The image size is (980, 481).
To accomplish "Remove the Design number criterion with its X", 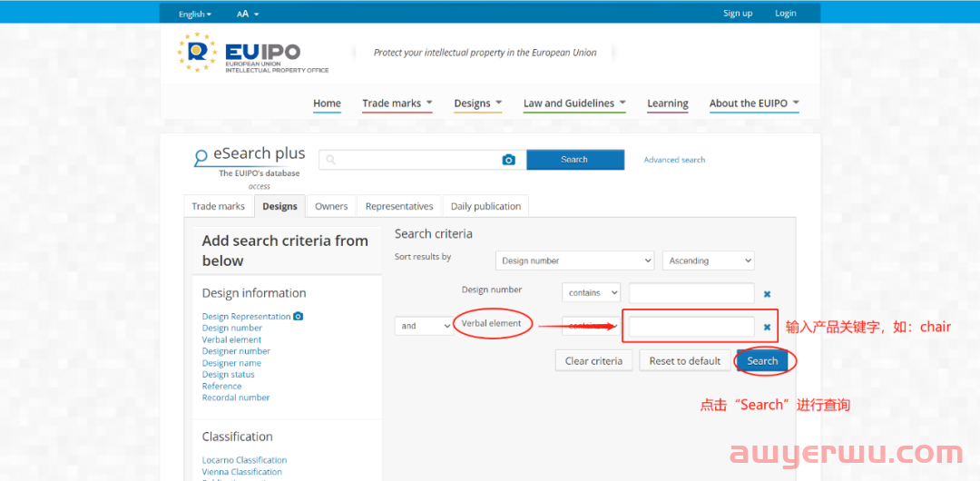I will 767,293.
